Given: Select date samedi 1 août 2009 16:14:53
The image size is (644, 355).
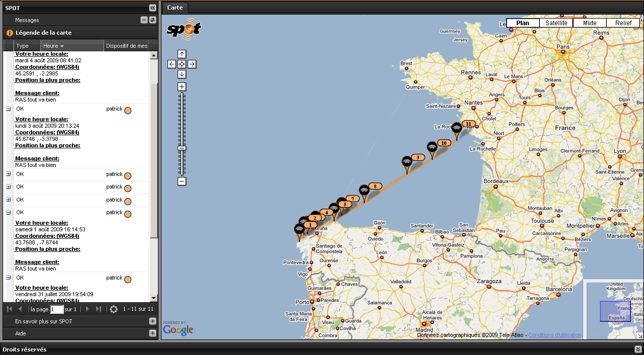Looking at the screenshot, I should click(x=50, y=229).
